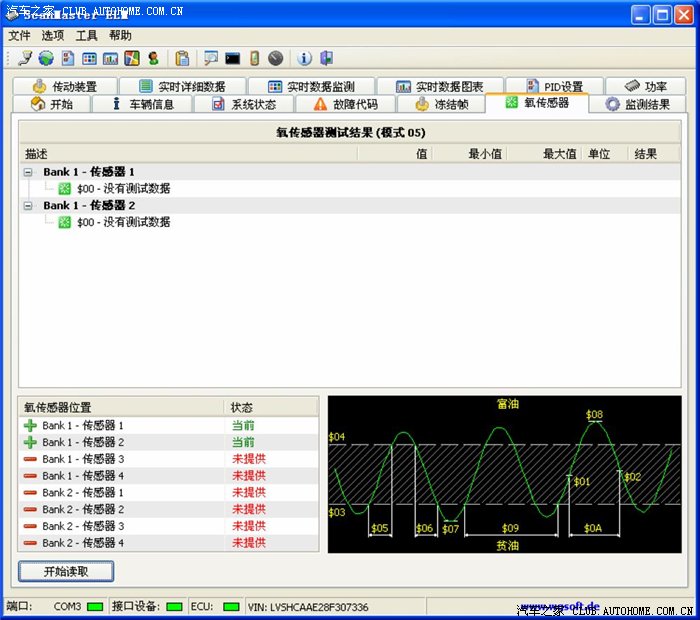
Task: Click the globe icon in toolbar
Action: [46, 59]
